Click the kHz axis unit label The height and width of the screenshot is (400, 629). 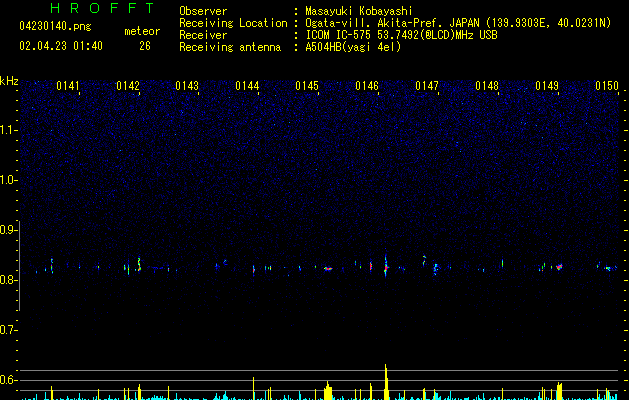[x=9, y=81]
